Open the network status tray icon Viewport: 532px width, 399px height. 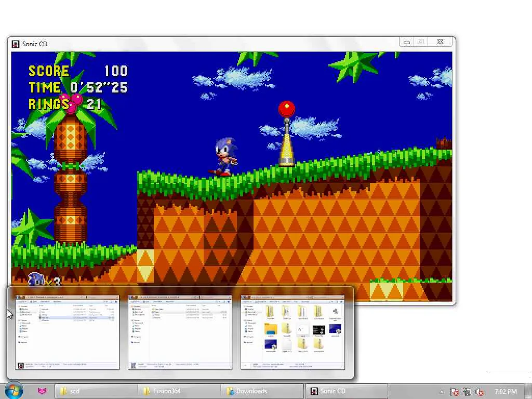(467, 392)
